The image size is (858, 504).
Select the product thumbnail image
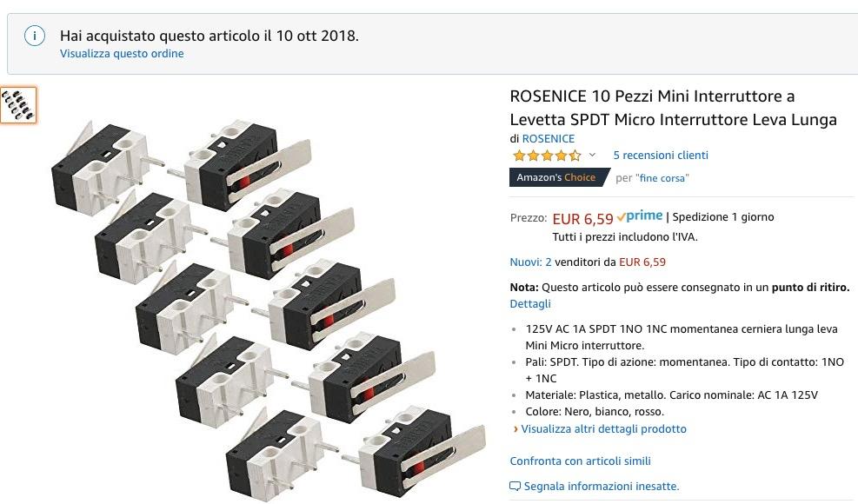click(18, 105)
